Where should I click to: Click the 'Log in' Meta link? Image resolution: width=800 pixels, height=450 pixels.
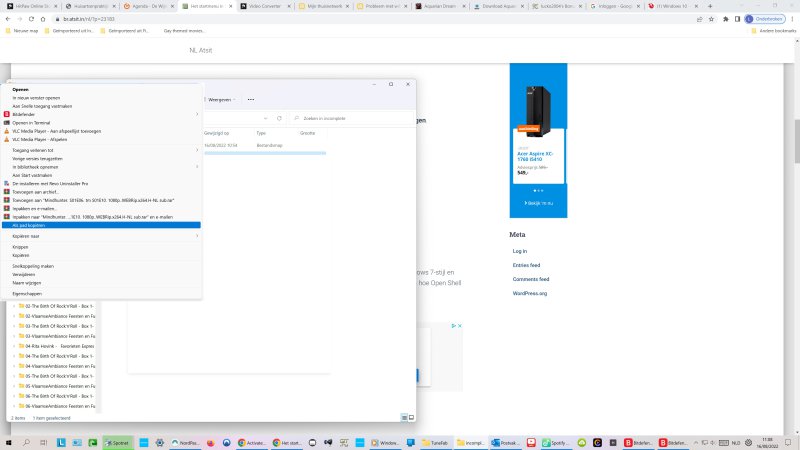click(x=520, y=251)
